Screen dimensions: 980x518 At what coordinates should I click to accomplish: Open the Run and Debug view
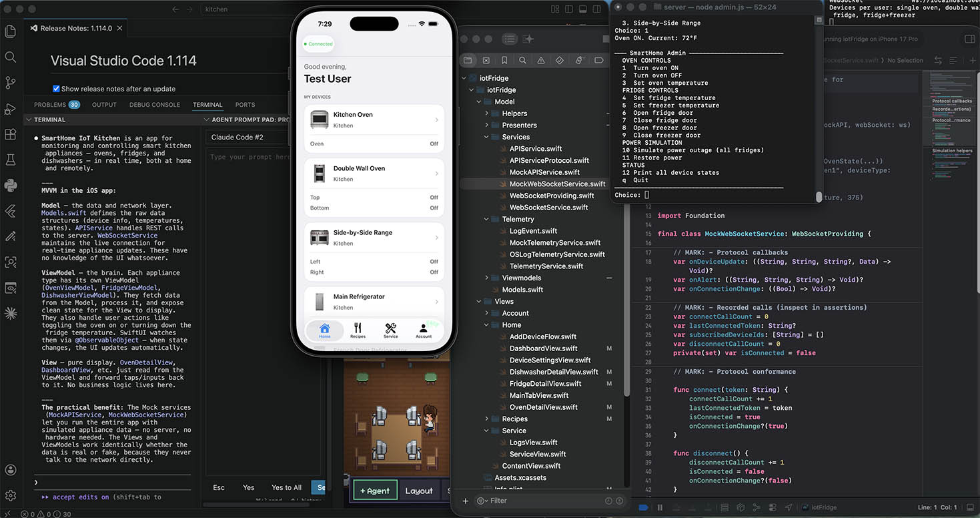(x=10, y=109)
